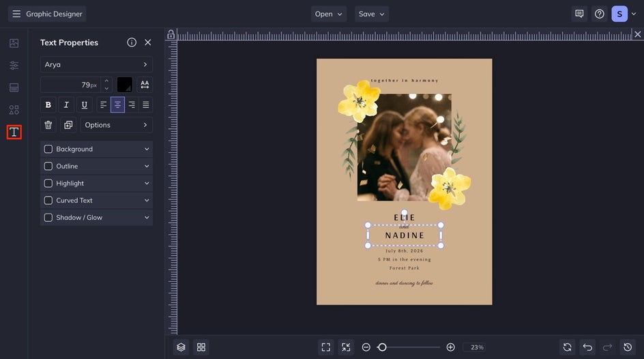The height and width of the screenshot is (359, 644).
Task: Undo the last action
Action: pos(587,347)
